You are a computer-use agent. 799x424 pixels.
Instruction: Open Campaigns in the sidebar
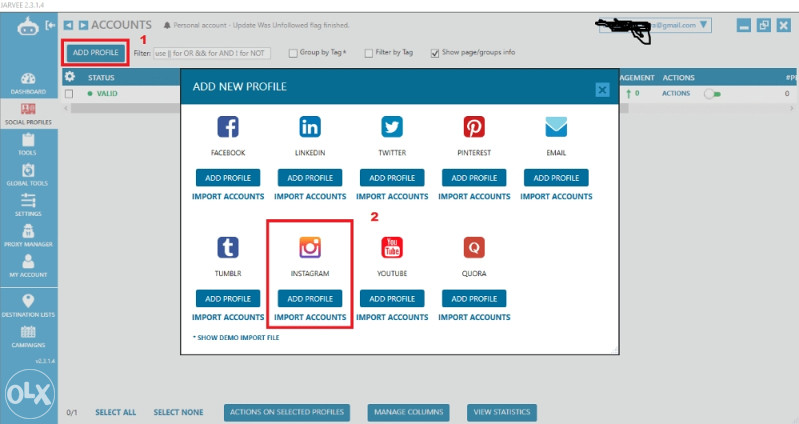pos(28,337)
